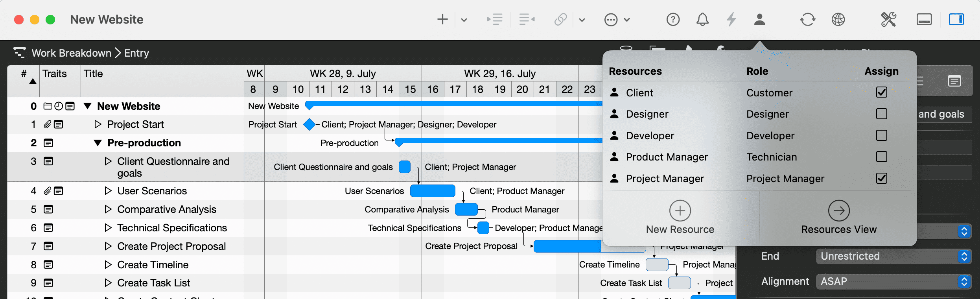Toggle the right sidebar inspector panel icon

pos(956,19)
